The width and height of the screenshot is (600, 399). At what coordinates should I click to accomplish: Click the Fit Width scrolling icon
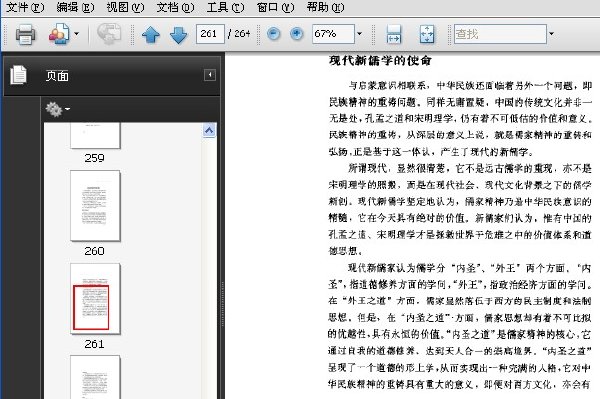[393, 34]
